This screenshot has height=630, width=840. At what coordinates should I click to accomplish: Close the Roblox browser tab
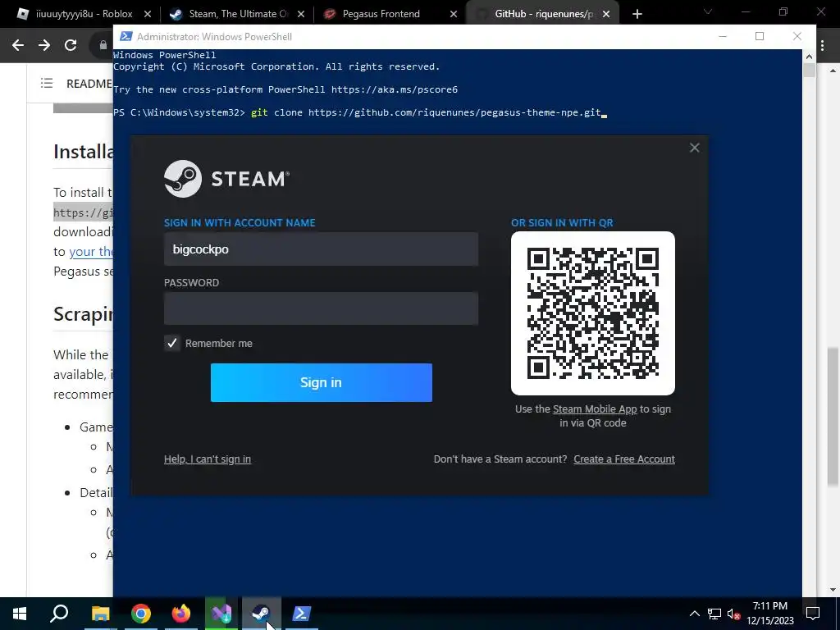[148, 14]
